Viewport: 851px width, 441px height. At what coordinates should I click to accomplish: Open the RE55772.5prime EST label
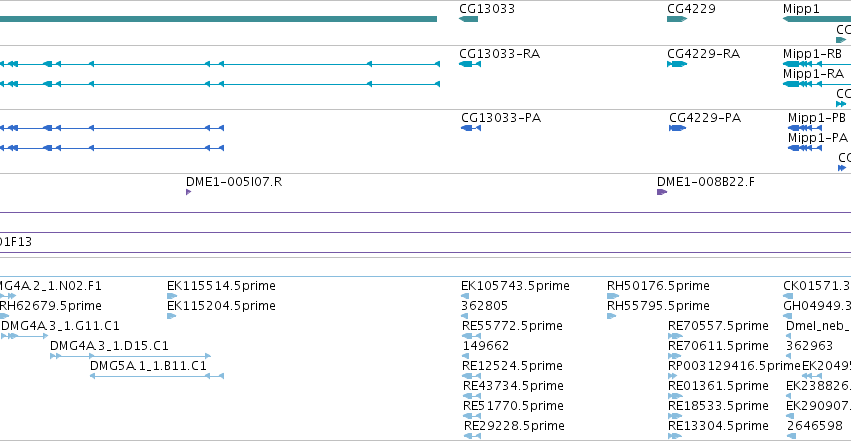click(512, 325)
